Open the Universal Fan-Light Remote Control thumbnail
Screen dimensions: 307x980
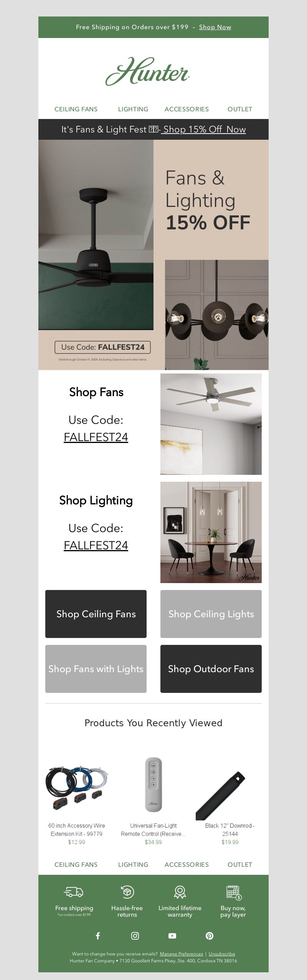[x=153, y=784]
